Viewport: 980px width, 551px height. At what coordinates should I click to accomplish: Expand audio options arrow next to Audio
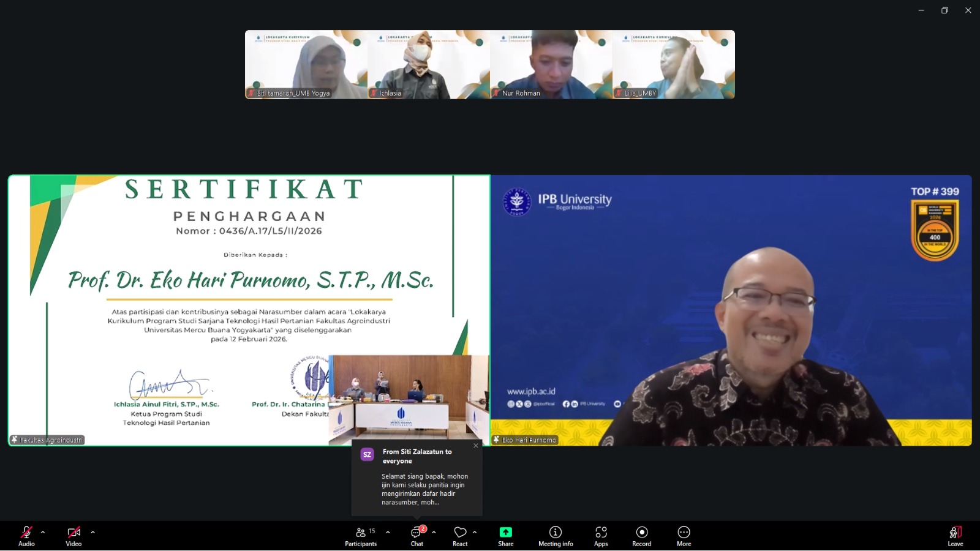tap(43, 533)
